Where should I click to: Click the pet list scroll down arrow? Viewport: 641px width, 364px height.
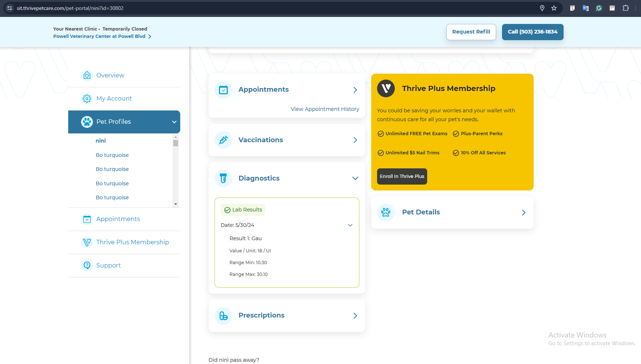pyautogui.click(x=175, y=204)
